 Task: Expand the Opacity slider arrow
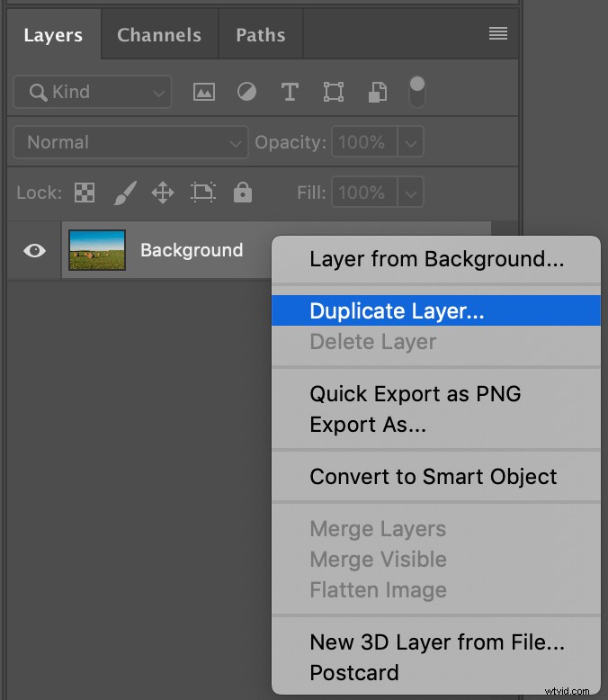pos(411,142)
